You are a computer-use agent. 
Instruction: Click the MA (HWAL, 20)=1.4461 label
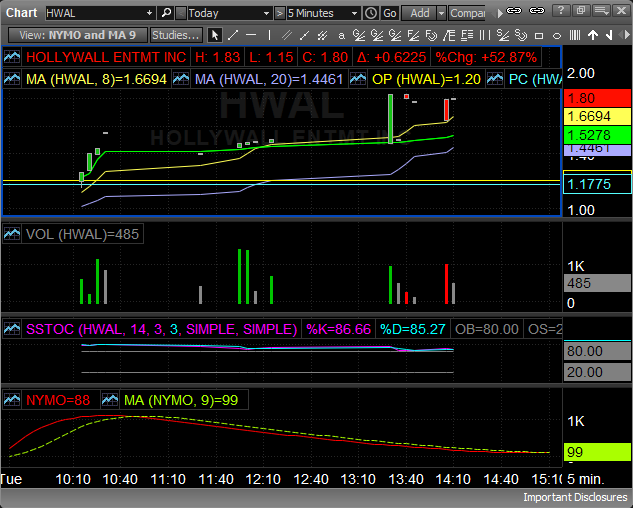pyautogui.click(x=269, y=79)
